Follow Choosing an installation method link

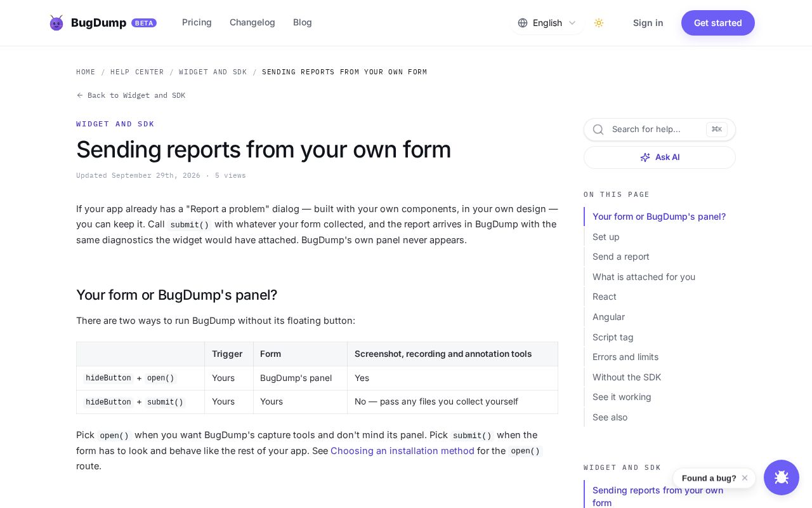402,451
